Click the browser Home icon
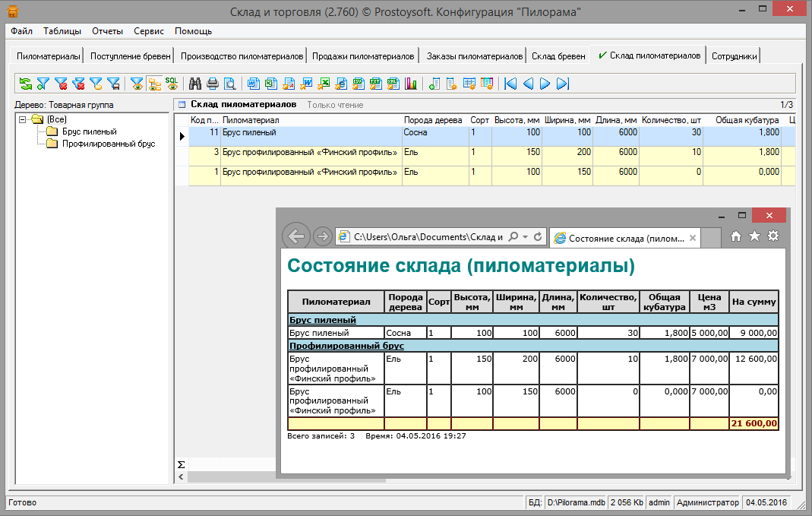 click(735, 236)
